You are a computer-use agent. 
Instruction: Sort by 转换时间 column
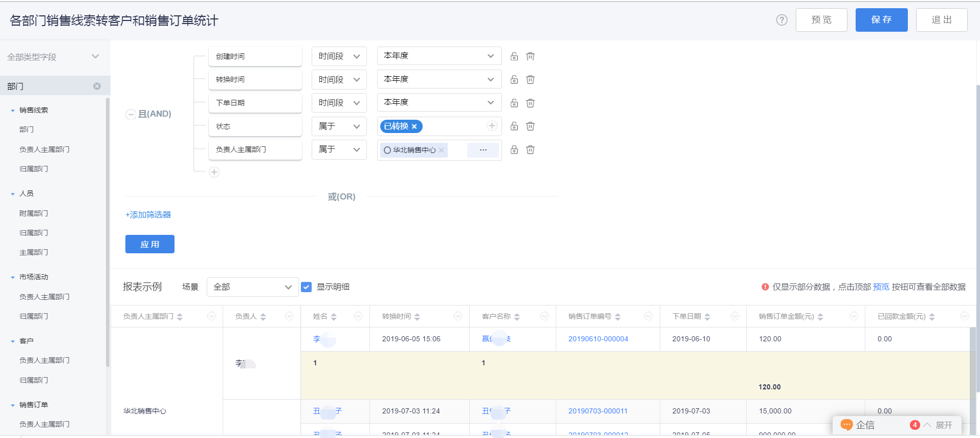(x=417, y=317)
